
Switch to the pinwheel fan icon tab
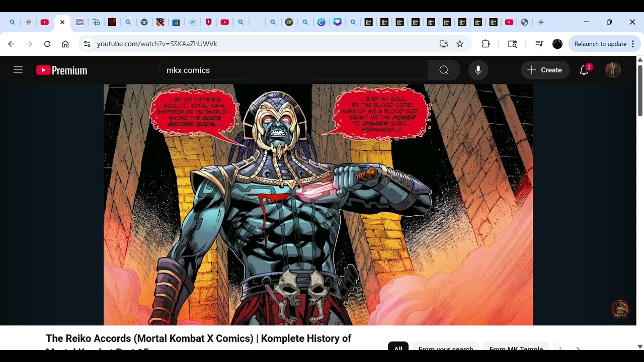pyautogui.click(x=192, y=22)
